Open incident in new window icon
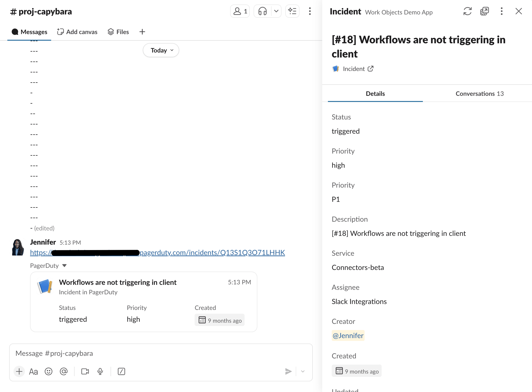The height and width of the screenshot is (392, 532). [x=484, y=11]
